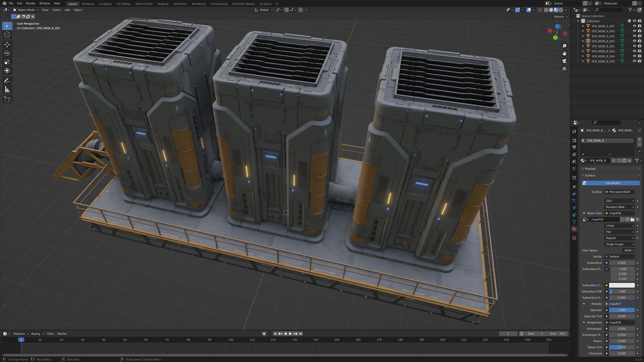
Task: Toggle auto keying record button
Action: 264,334
